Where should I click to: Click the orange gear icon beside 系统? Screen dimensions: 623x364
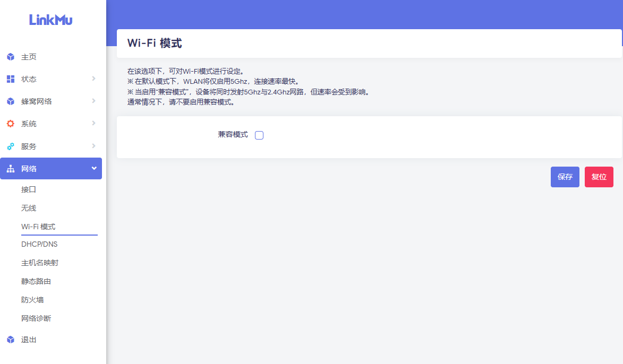pyautogui.click(x=11, y=124)
